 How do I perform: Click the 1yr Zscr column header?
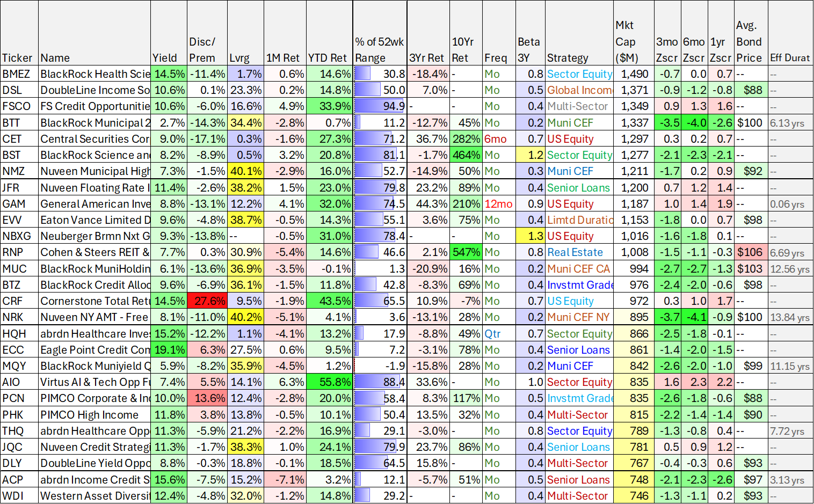[x=721, y=33]
